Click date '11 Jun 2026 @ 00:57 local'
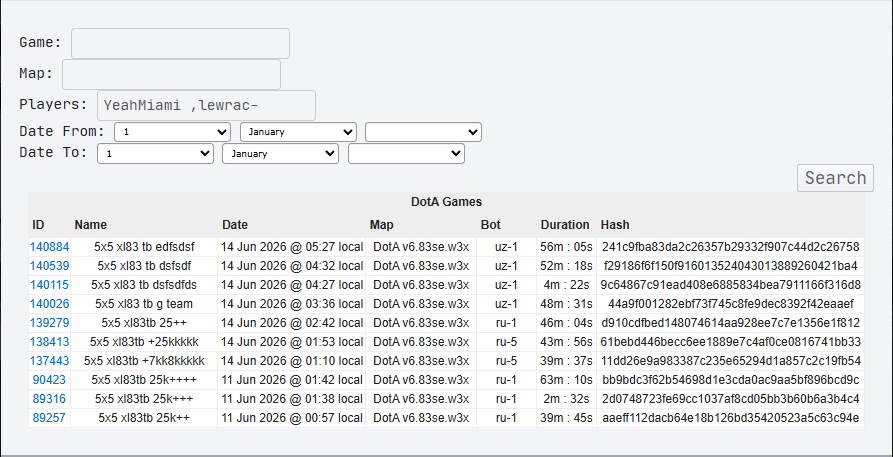893x457 pixels. [x=292, y=418]
